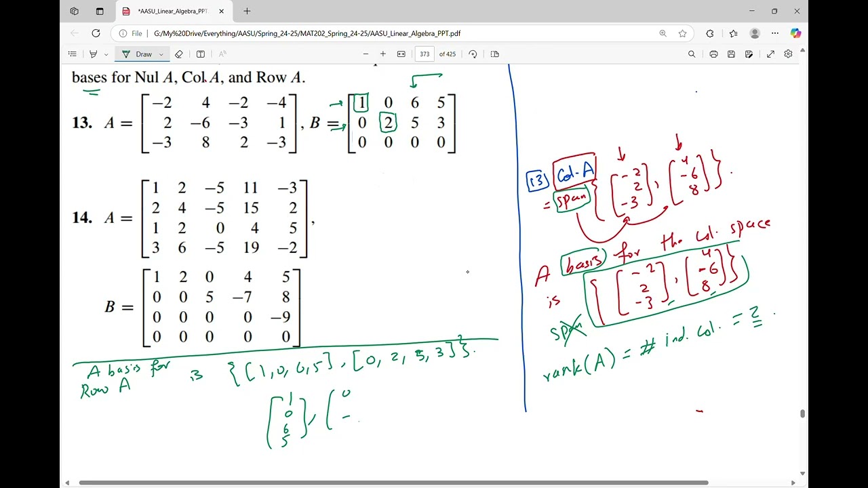
Task: Print the PDF document
Action: pos(713,54)
